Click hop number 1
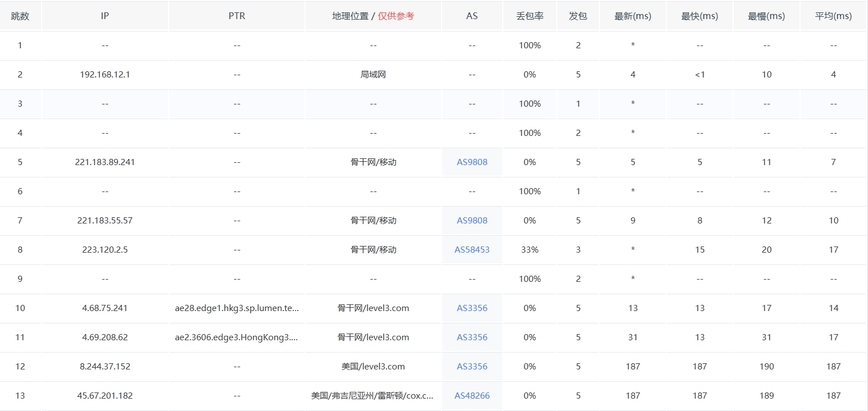Screen dimensions: 868x411 point(20,45)
